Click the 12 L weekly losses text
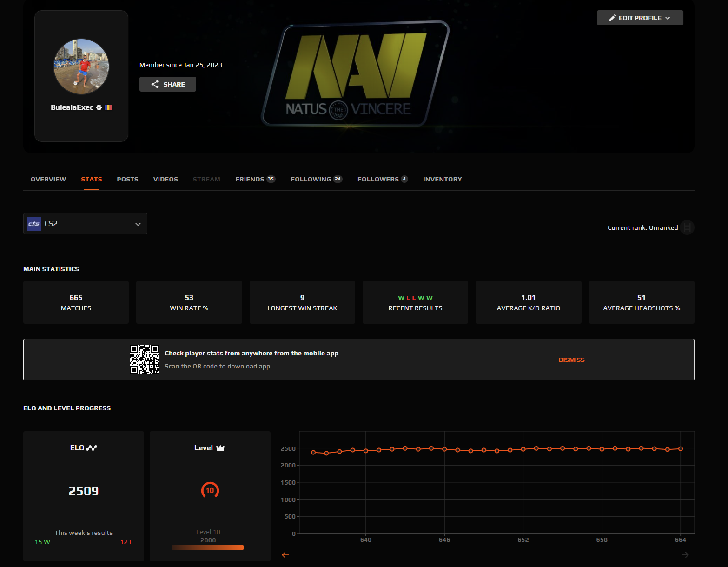Image resolution: width=728 pixels, height=567 pixels. [x=126, y=542]
